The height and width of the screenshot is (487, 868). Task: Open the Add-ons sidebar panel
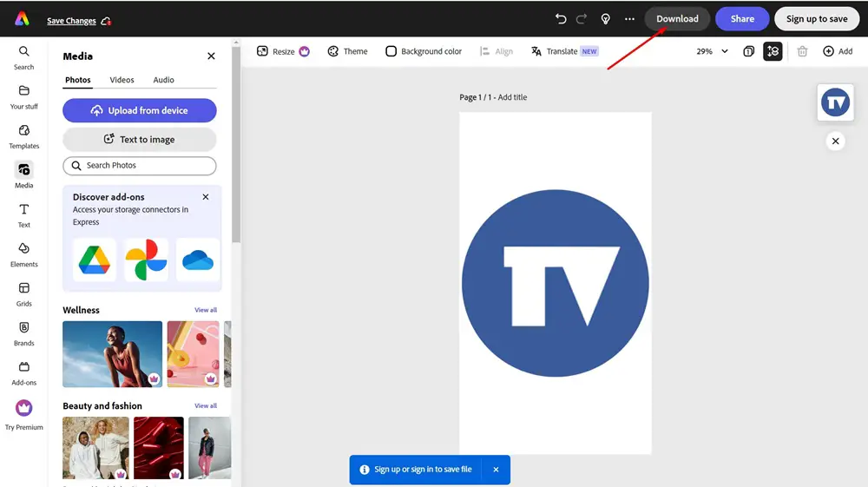pos(23,373)
